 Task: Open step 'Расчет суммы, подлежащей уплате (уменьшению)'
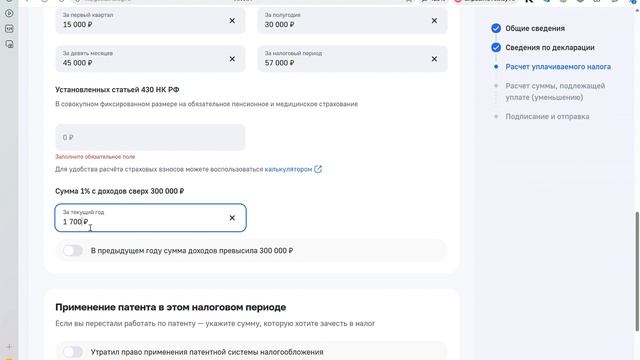(555, 91)
